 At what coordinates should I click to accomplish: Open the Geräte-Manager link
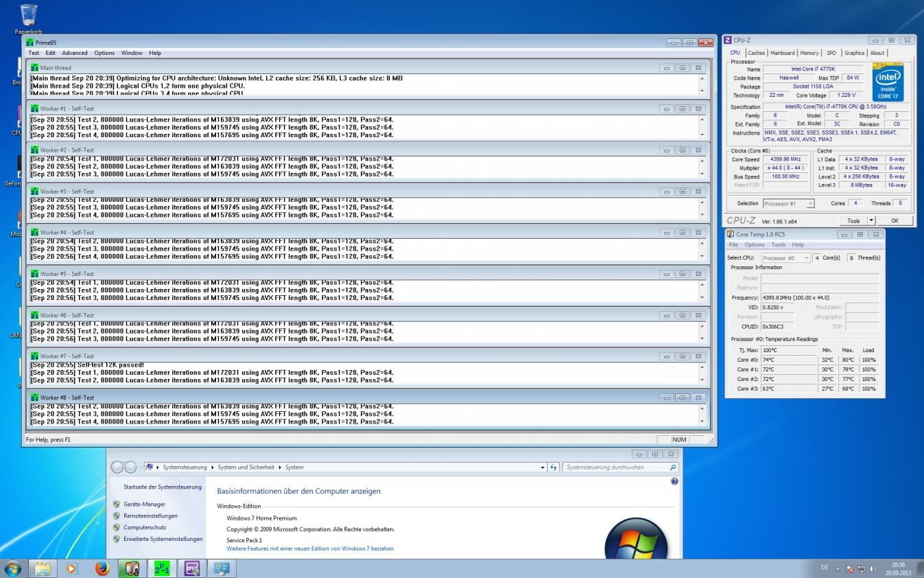click(144, 505)
